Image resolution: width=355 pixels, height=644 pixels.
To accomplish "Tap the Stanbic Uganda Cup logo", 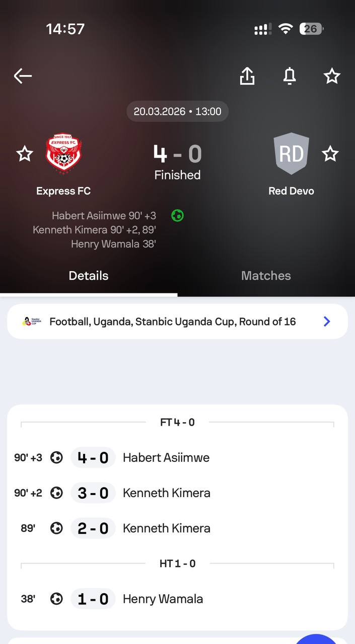I will [x=30, y=321].
